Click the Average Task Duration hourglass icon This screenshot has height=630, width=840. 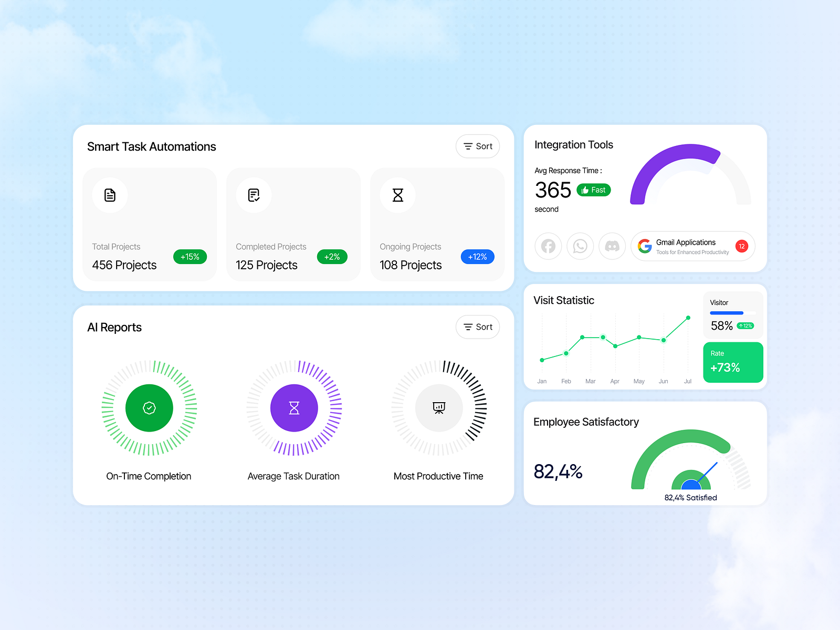pyautogui.click(x=293, y=408)
